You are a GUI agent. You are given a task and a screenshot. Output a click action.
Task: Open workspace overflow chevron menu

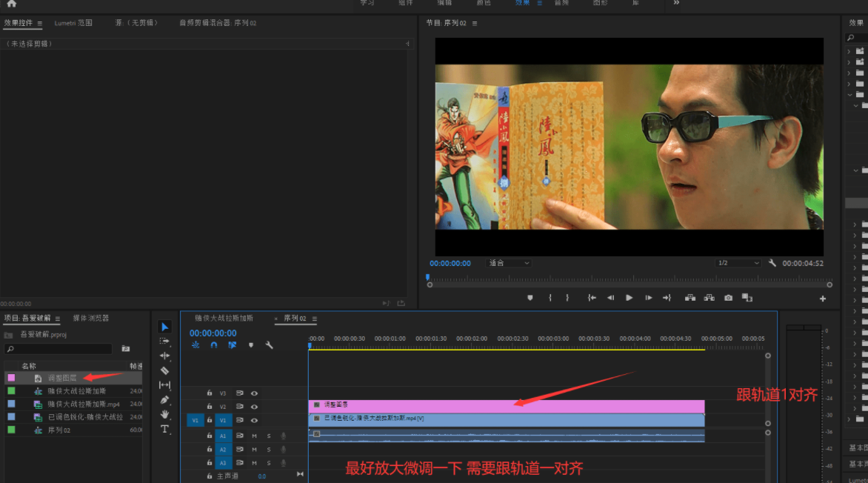click(676, 3)
